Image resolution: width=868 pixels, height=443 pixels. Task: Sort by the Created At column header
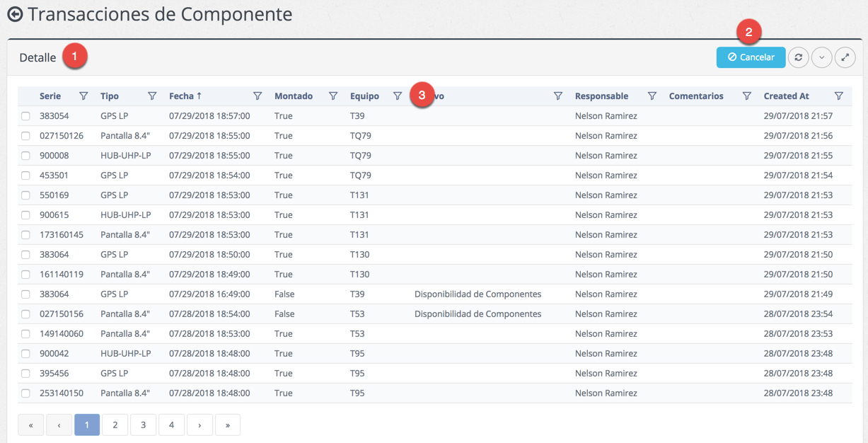pos(786,96)
